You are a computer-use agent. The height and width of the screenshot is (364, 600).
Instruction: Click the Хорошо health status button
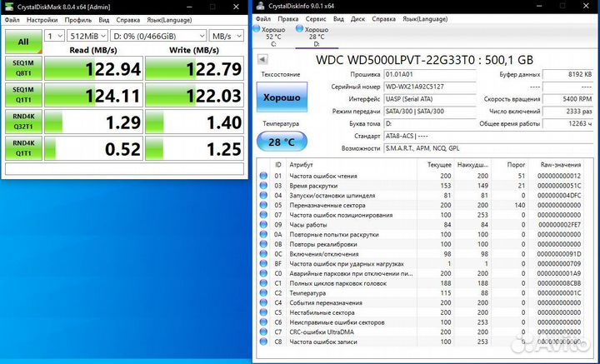pyautogui.click(x=282, y=97)
